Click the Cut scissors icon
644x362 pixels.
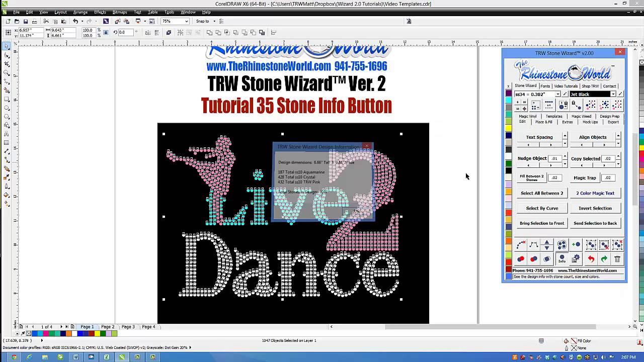coord(46,21)
